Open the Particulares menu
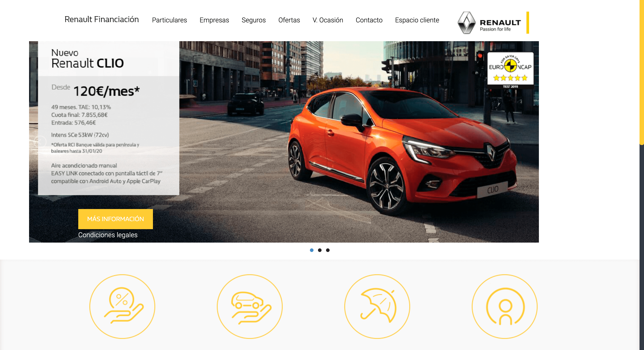644x350 pixels. click(x=169, y=20)
